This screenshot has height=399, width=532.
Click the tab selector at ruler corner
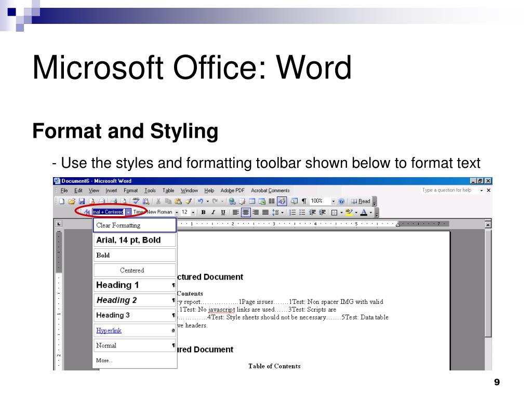point(59,224)
